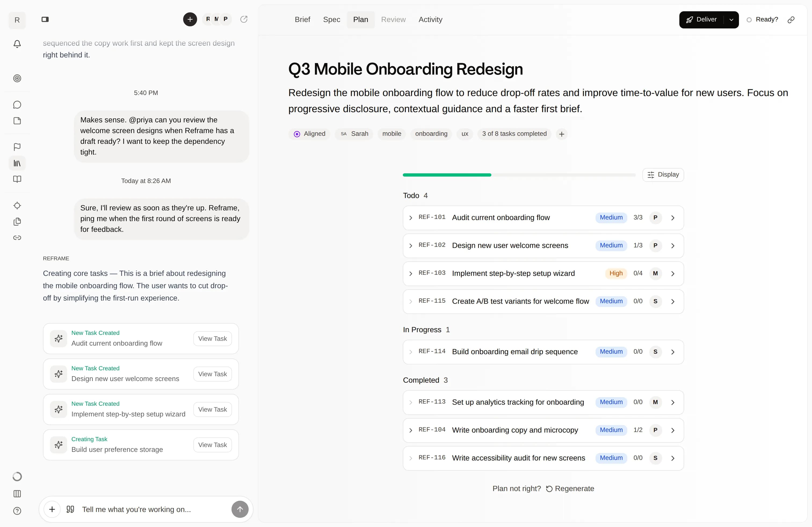Click the crosshair icon in sidebar
The height and width of the screenshot is (527, 812).
(x=17, y=206)
